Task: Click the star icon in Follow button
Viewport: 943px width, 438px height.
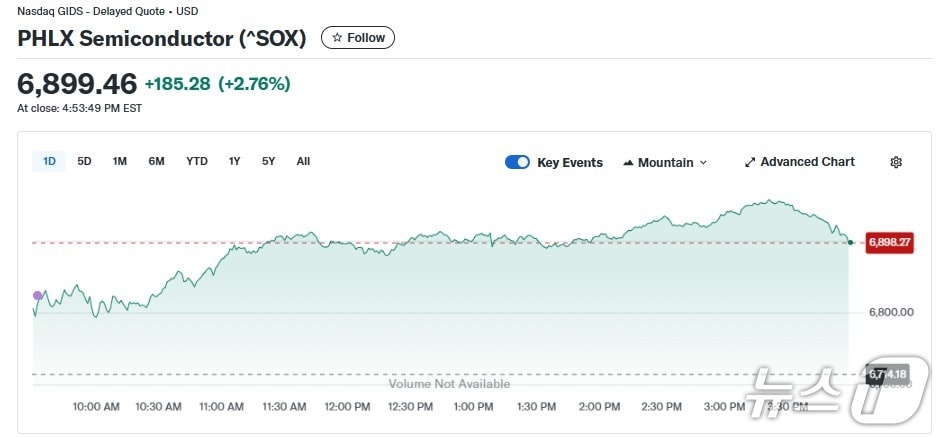Action: pos(337,38)
